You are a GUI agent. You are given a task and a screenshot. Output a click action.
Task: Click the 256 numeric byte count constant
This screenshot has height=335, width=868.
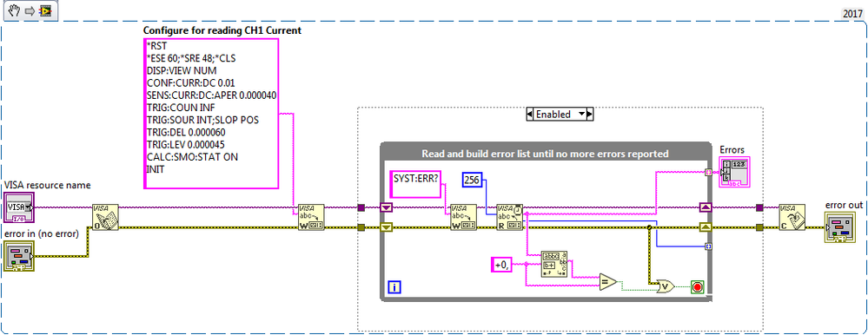[x=472, y=180]
